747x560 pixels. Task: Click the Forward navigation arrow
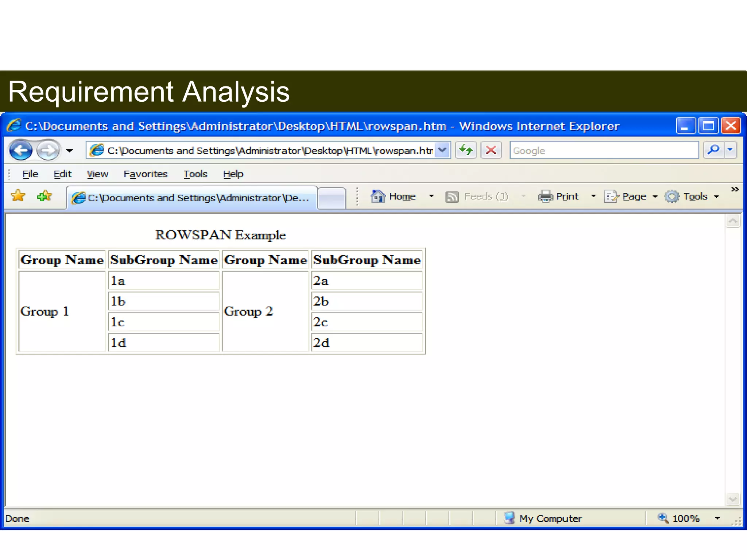[48, 150]
